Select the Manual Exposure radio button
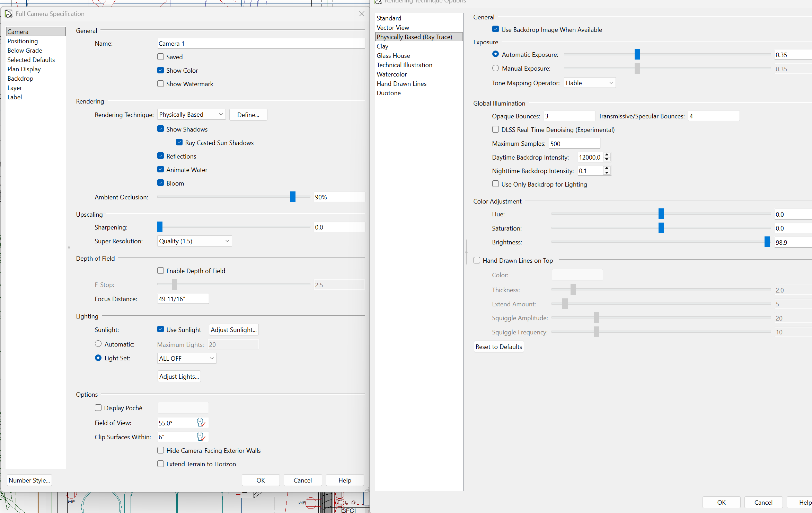Image resolution: width=812 pixels, height=513 pixels. (496, 68)
